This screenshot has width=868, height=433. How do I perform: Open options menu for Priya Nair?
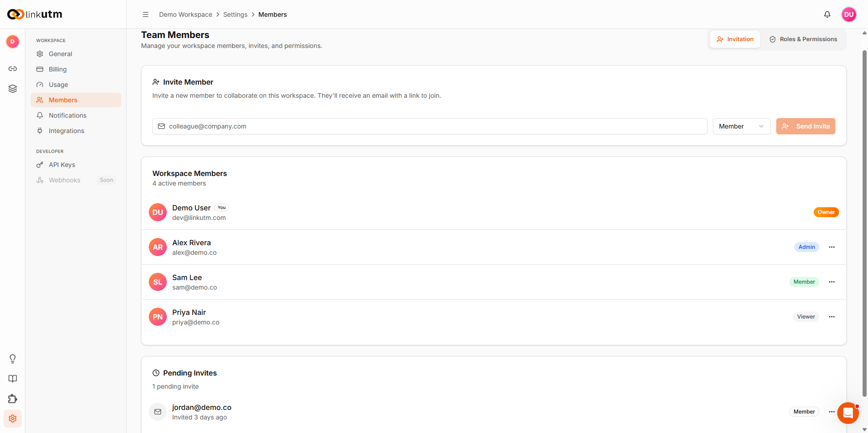832,317
